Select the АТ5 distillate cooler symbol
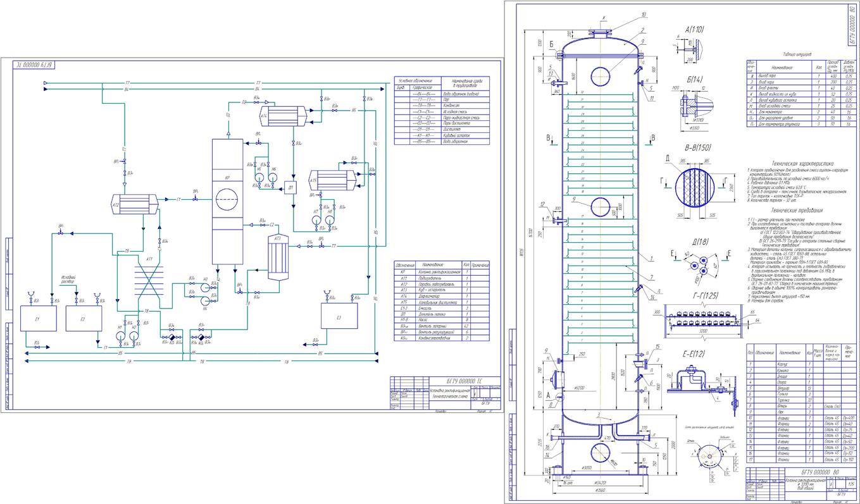 pyautogui.click(x=333, y=179)
